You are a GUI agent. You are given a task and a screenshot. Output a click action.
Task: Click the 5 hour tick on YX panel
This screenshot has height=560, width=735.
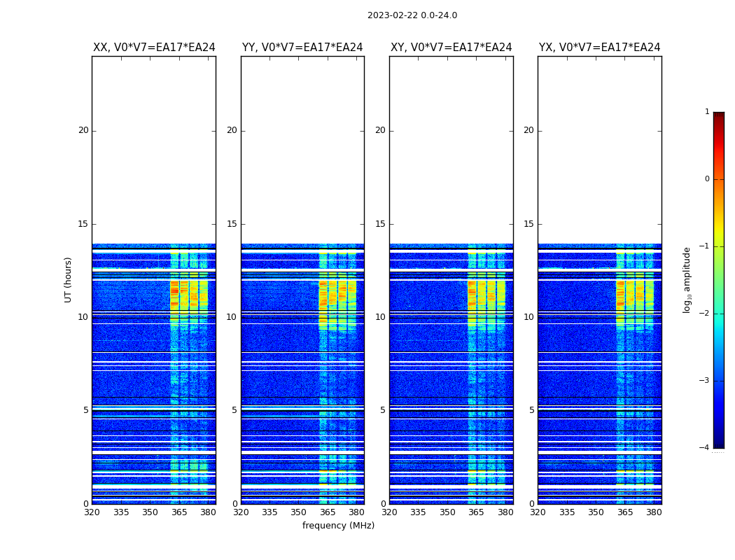point(531,410)
